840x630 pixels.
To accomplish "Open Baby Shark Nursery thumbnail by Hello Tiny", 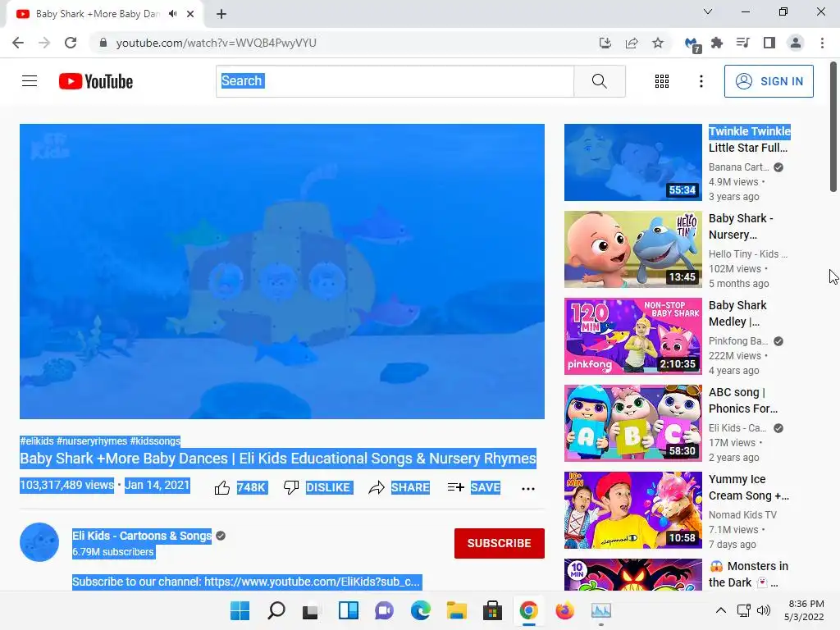I will [632, 249].
